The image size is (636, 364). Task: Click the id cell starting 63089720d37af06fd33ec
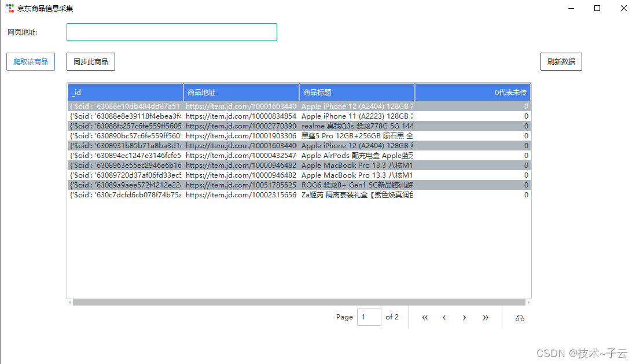(x=126, y=175)
